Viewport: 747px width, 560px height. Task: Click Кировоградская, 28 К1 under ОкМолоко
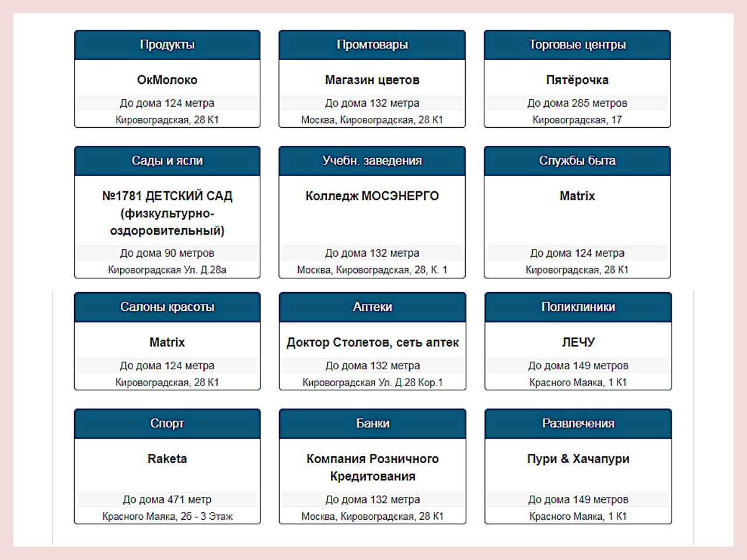pyautogui.click(x=167, y=120)
